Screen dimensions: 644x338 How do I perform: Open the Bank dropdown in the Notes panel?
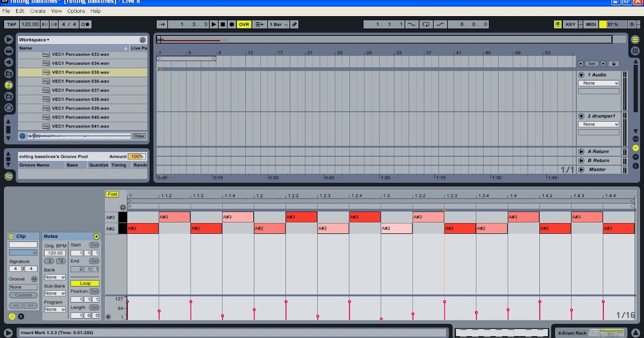tap(55, 277)
